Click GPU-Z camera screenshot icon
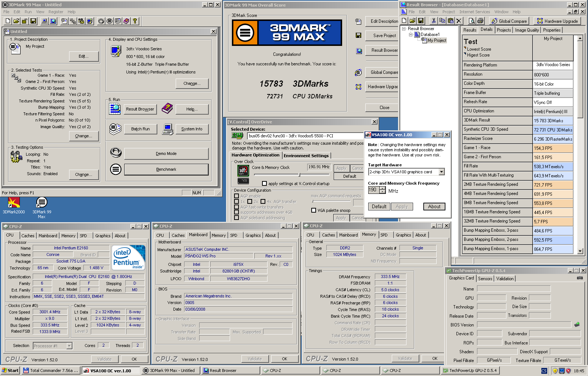This screenshot has width=588, height=376. [x=580, y=278]
